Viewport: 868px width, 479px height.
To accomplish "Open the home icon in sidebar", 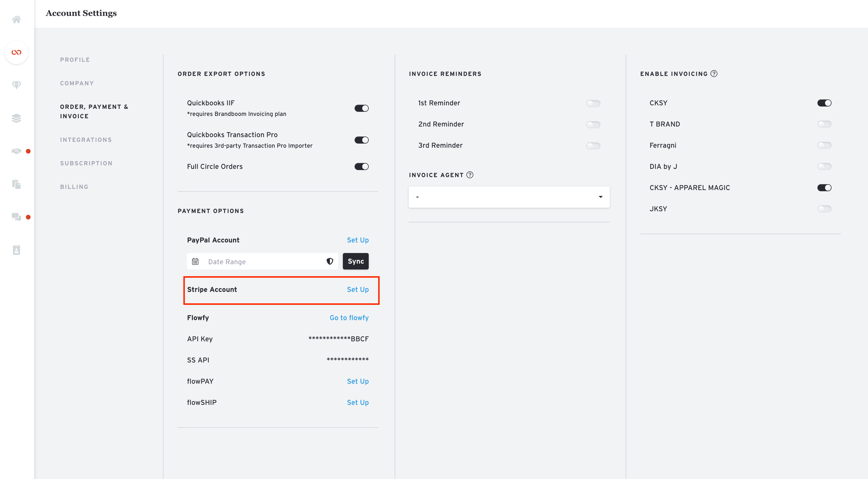I will 16,19.
